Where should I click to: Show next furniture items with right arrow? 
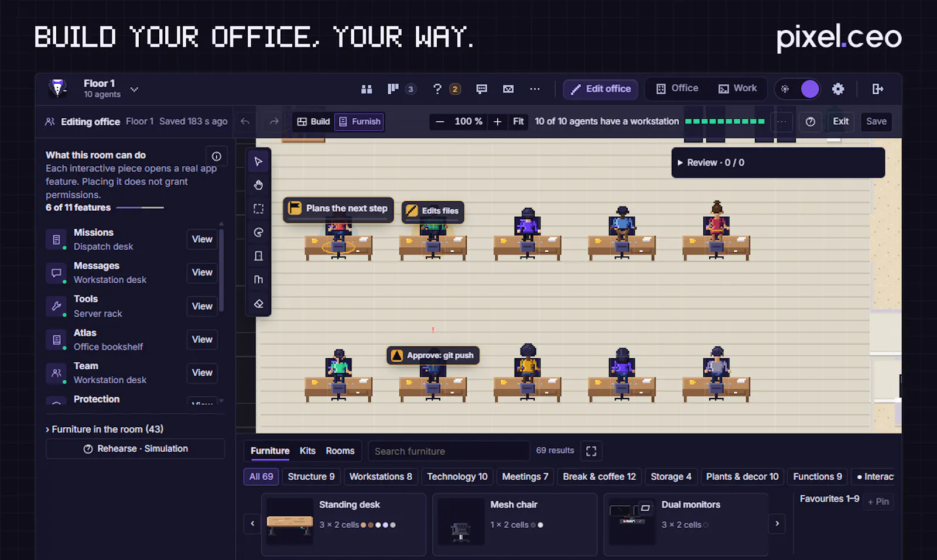777,524
